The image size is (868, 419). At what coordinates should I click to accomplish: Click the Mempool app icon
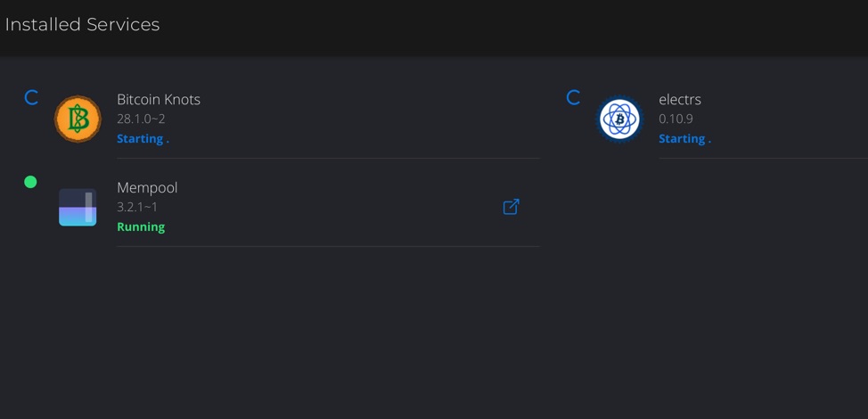[78, 207]
